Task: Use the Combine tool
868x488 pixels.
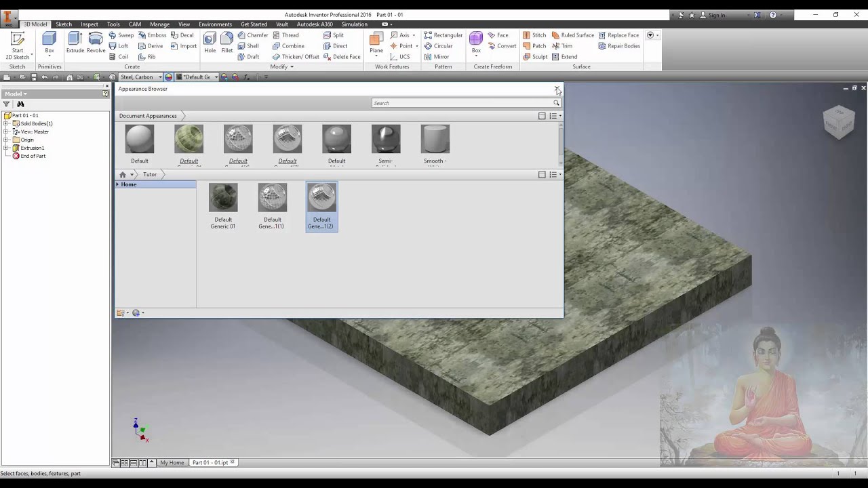Action: pyautogui.click(x=288, y=46)
